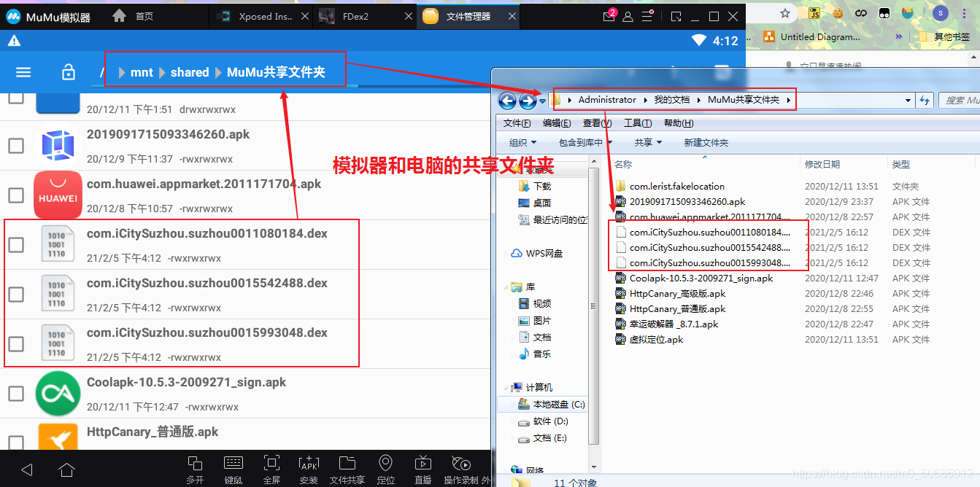Screen dimensions: 980x487
Task: Check the box for 2019091715093346260.apk
Action: (x=16, y=146)
